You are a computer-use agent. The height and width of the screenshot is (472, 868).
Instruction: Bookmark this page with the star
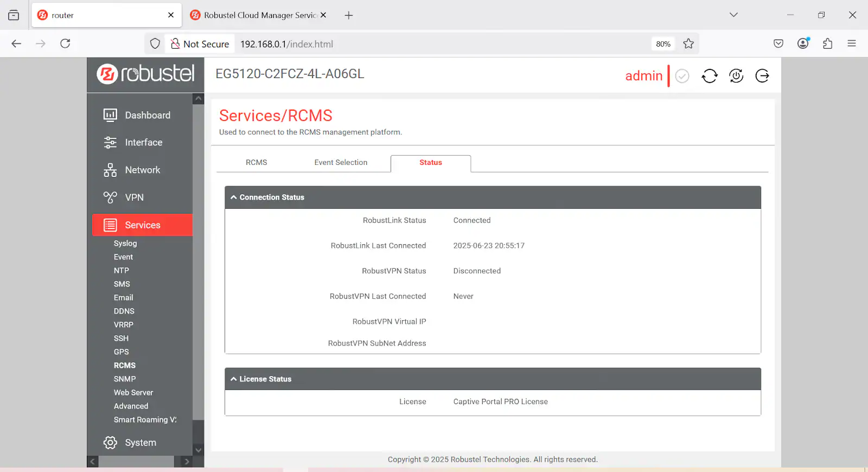pyautogui.click(x=688, y=44)
